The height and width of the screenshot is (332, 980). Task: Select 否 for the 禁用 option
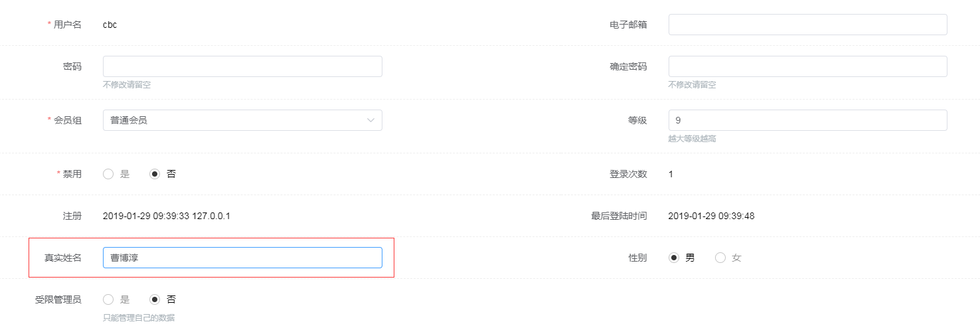pyautogui.click(x=155, y=174)
